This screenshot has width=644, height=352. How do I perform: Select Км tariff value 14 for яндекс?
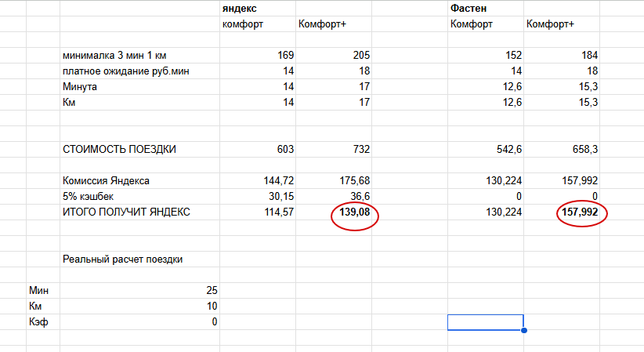pyautogui.click(x=288, y=102)
